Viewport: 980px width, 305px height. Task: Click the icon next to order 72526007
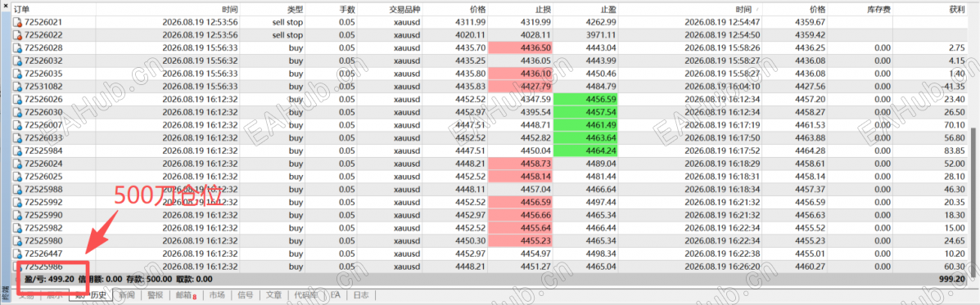[x=17, y=125]
